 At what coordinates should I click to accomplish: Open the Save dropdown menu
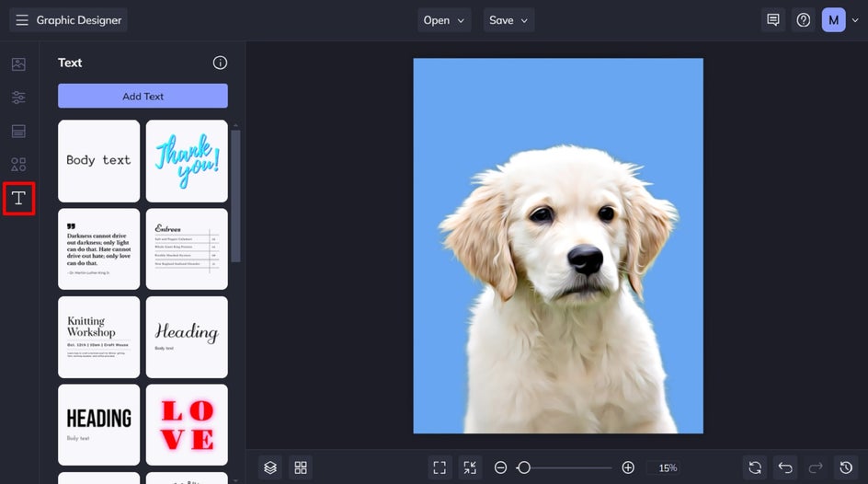pos(508,20)
